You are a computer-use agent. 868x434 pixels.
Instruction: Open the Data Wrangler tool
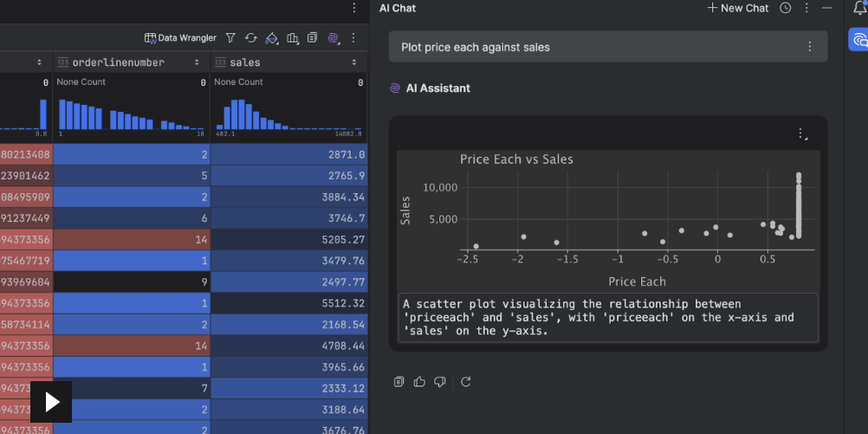179,38
